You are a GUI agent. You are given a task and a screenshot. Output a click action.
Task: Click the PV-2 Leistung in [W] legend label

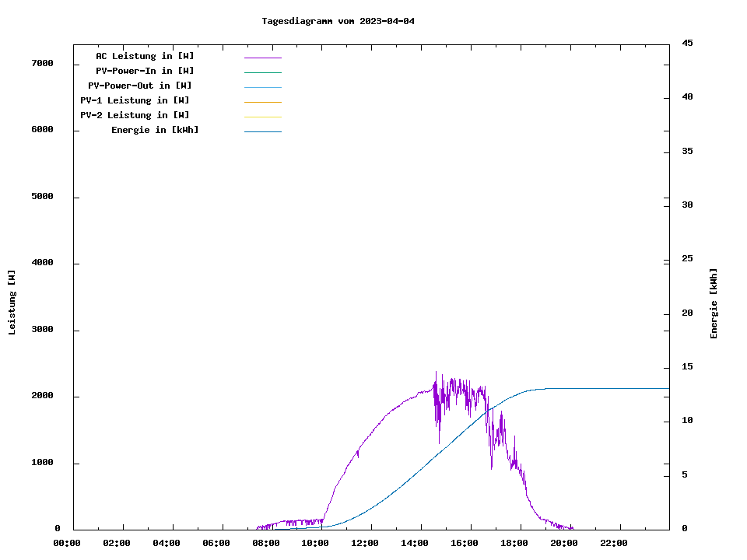(135, 115)
